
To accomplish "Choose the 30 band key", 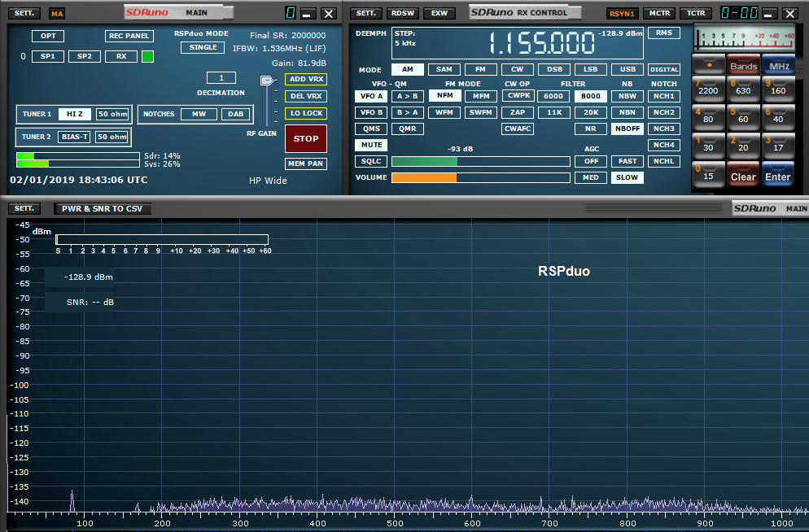I will (708, 146).
